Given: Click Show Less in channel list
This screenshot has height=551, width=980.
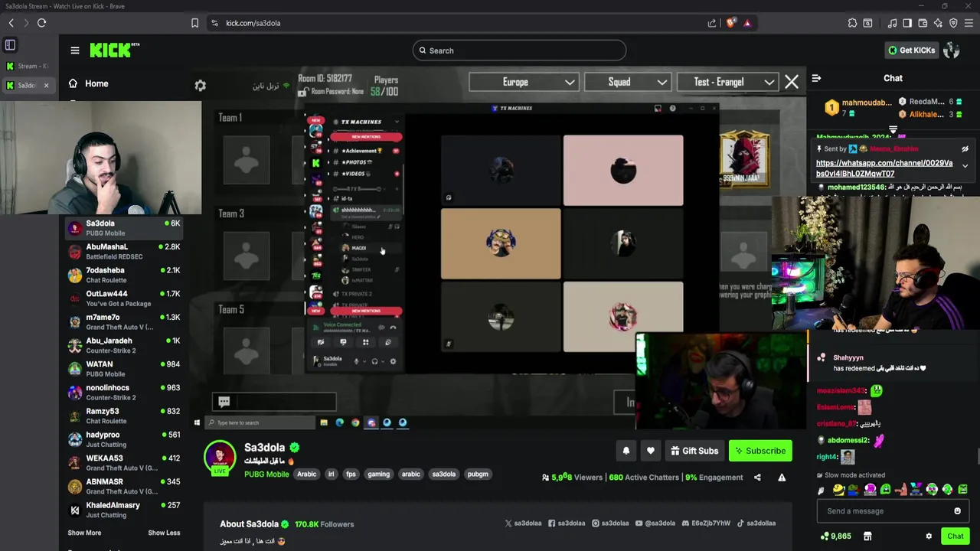Looking at the screenshot, I should (x=164, y=533).
